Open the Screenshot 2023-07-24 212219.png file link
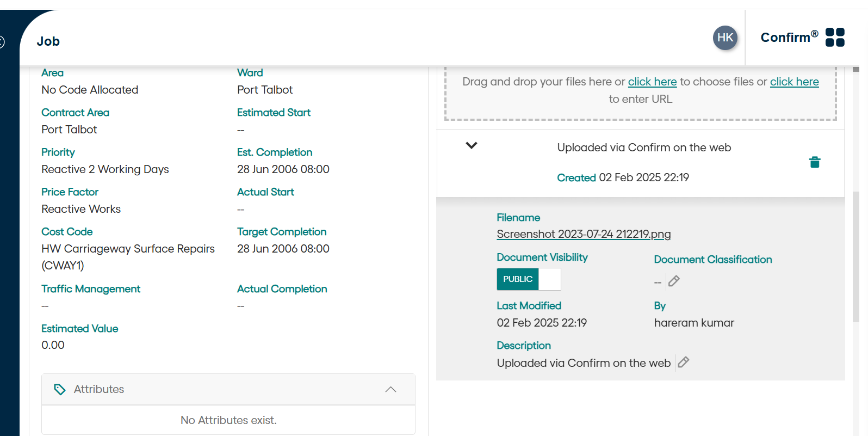 point(584,234)
